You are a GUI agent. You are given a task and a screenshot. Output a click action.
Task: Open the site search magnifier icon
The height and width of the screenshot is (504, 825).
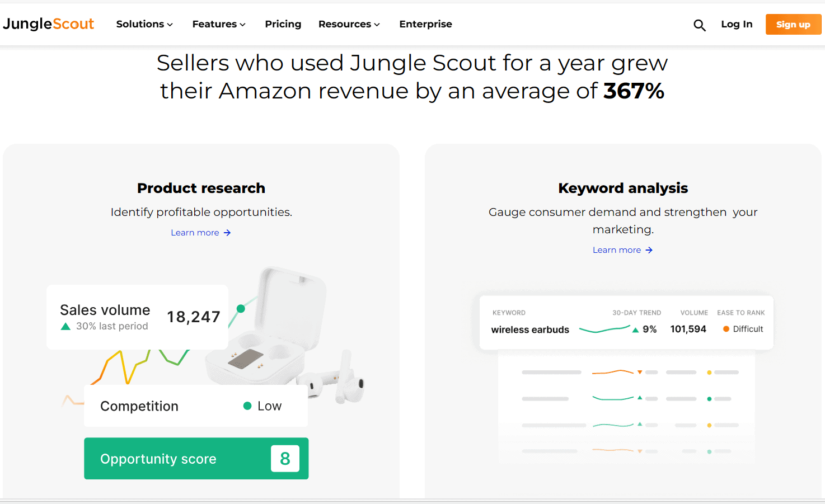coord(699,25)
